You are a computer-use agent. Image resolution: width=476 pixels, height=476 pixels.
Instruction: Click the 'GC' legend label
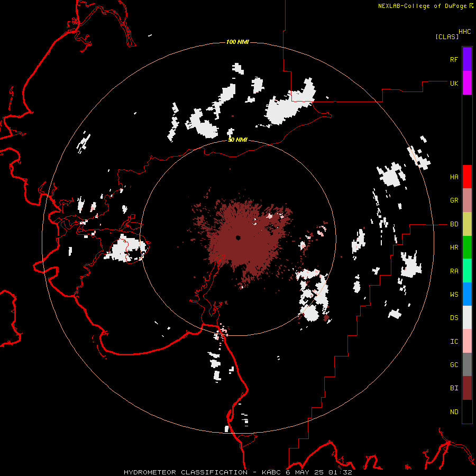coord(454,365)
